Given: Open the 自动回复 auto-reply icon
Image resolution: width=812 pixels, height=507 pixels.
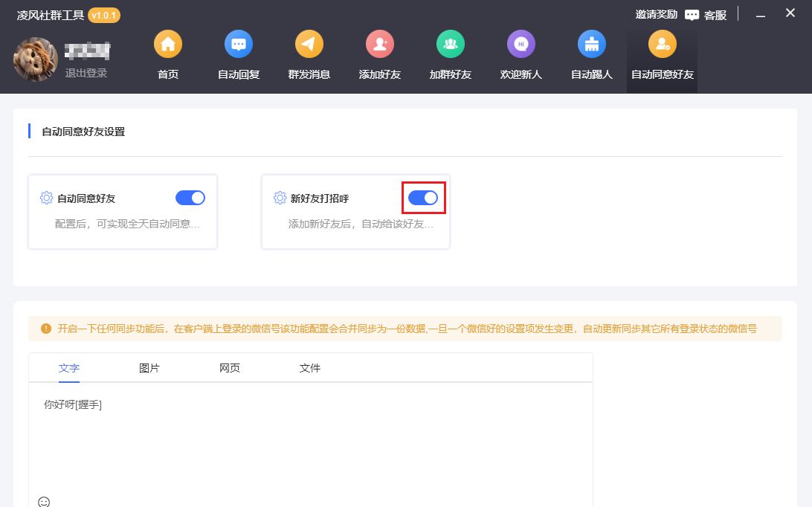Looking at the screenshot, I should (238, 44).
